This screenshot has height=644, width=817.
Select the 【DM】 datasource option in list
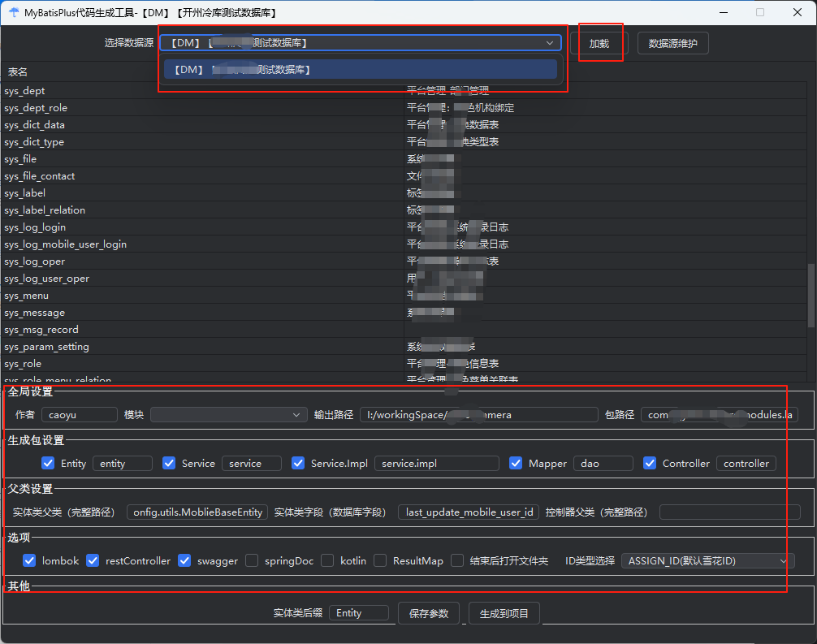(361, 70)
